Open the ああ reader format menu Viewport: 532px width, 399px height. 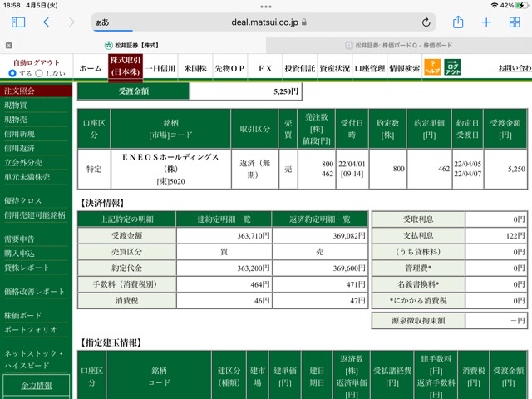tap(102, 22)
